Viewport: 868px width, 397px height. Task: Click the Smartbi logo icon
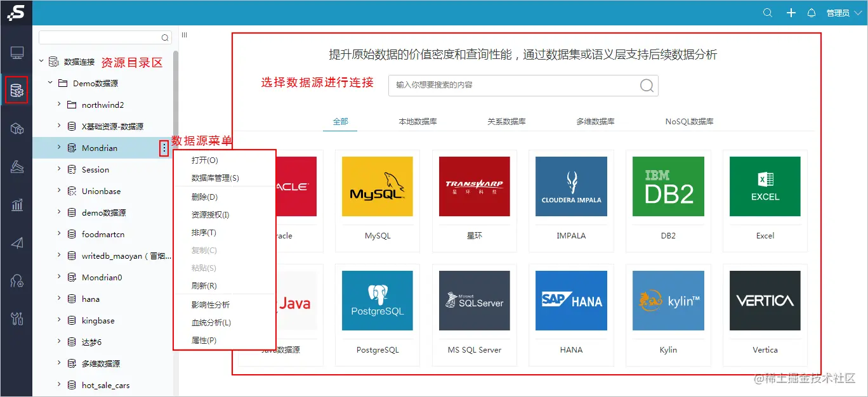[16, 13]
